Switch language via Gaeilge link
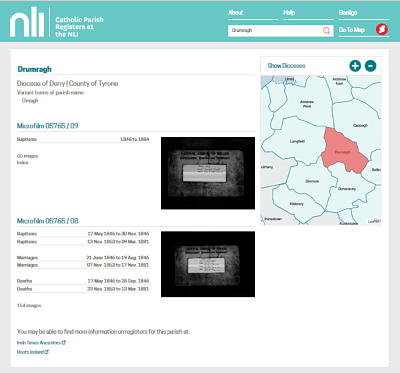Screen dimensions: 400x373 [x=348, y=13]
